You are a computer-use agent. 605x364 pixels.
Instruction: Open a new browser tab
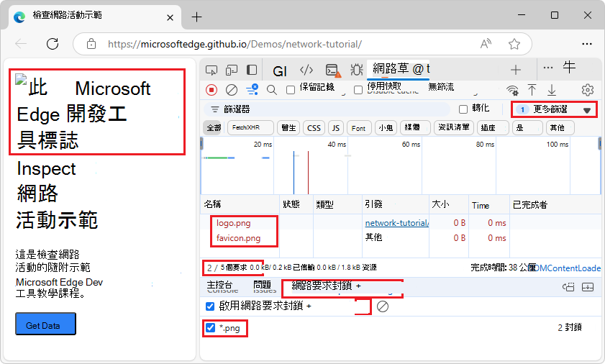[x=197, y=17]
